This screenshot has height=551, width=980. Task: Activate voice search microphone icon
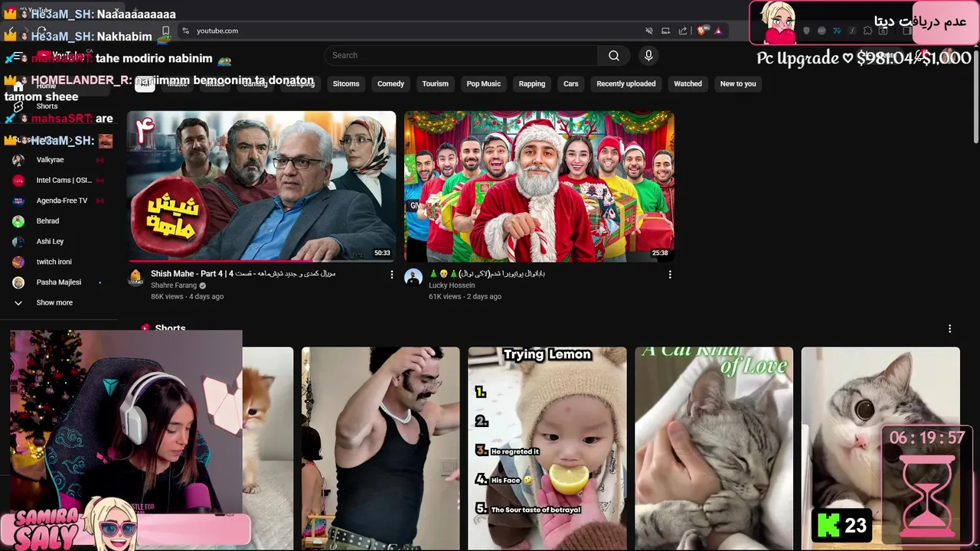[x=648, y=55]
